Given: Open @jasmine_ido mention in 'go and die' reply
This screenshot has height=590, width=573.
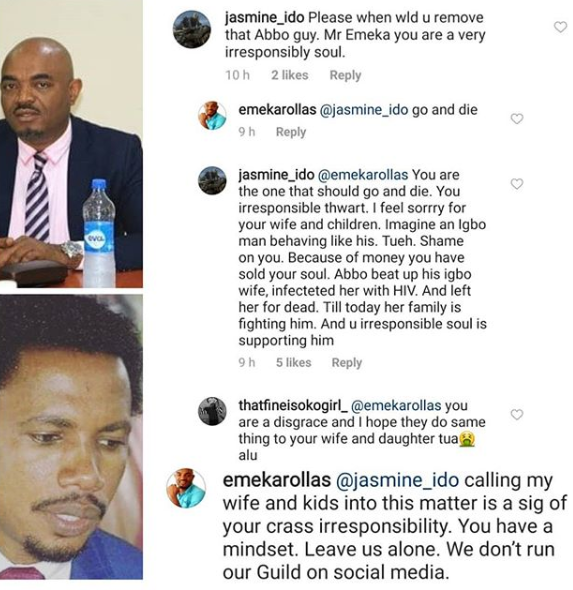Looking at the screenshot, I should click(363, 110).
